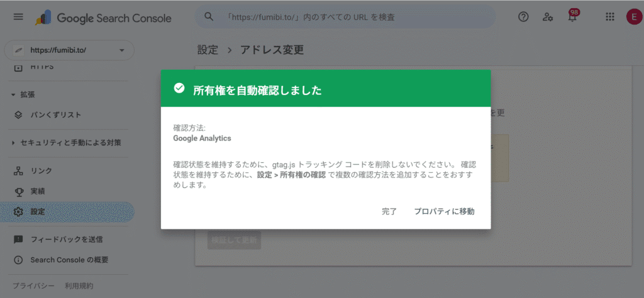Image resolution: width=644 pixels, height=298 pixels.
Task: Expand セキュリティと手動による対策 section
Action: pyautogui.click(x=66, y=143)
